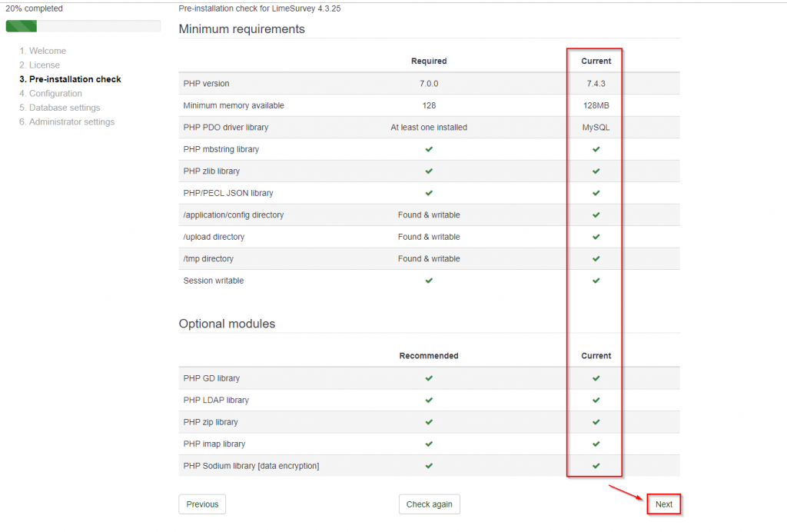Click current checkmark for Session writable
The width and height of the screenshot is (787, 532).
pos(596,281)
